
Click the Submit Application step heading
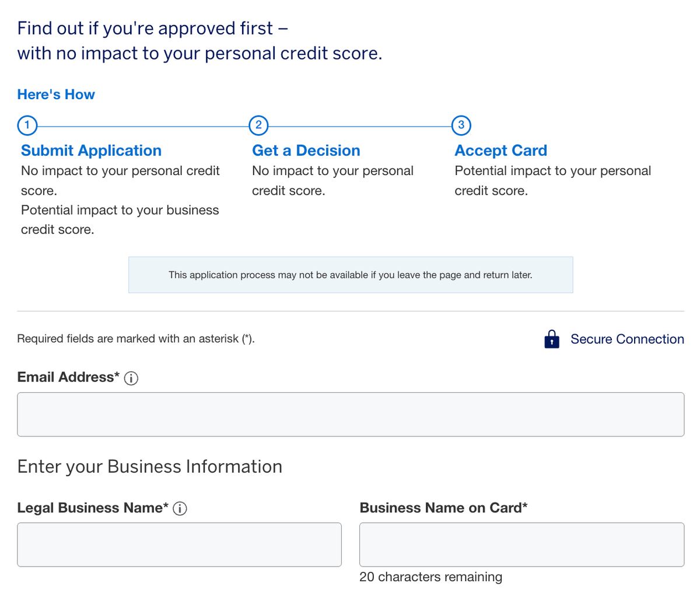(91, 151)
